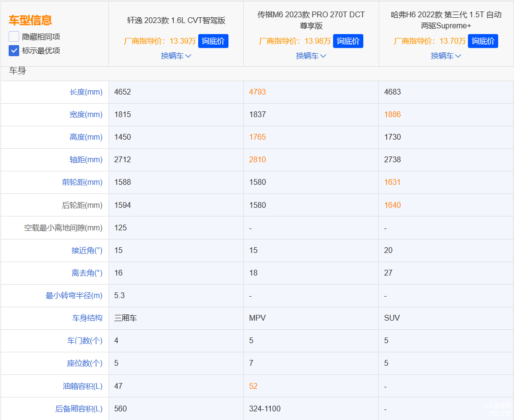Viewport: 514px width, 420px height.
Task: Open the 轩逸 2023款 1.6L CVT智驾版 title
Action: (176, 21)
